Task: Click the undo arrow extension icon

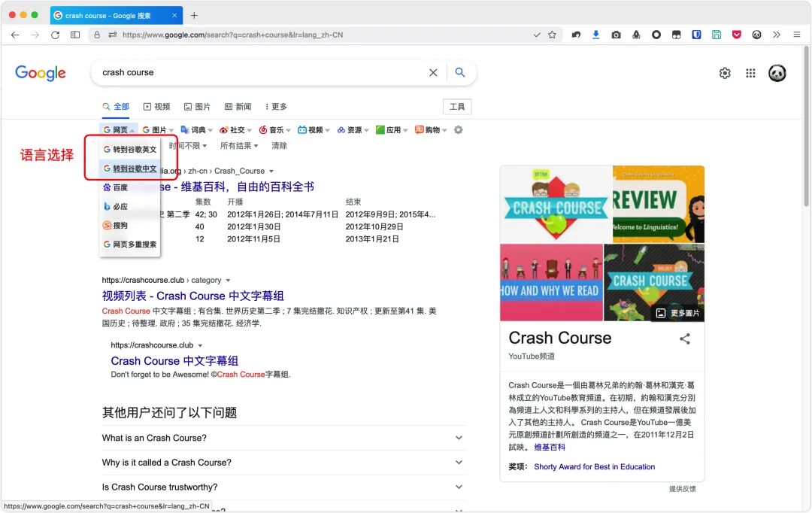Action: tap(576, 35)
